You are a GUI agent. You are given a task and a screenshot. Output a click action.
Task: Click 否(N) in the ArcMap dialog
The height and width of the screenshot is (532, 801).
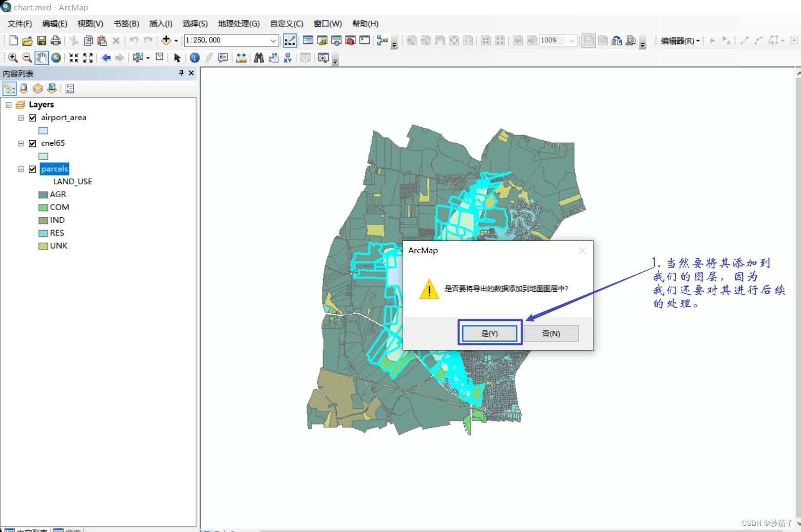[551, 333]
